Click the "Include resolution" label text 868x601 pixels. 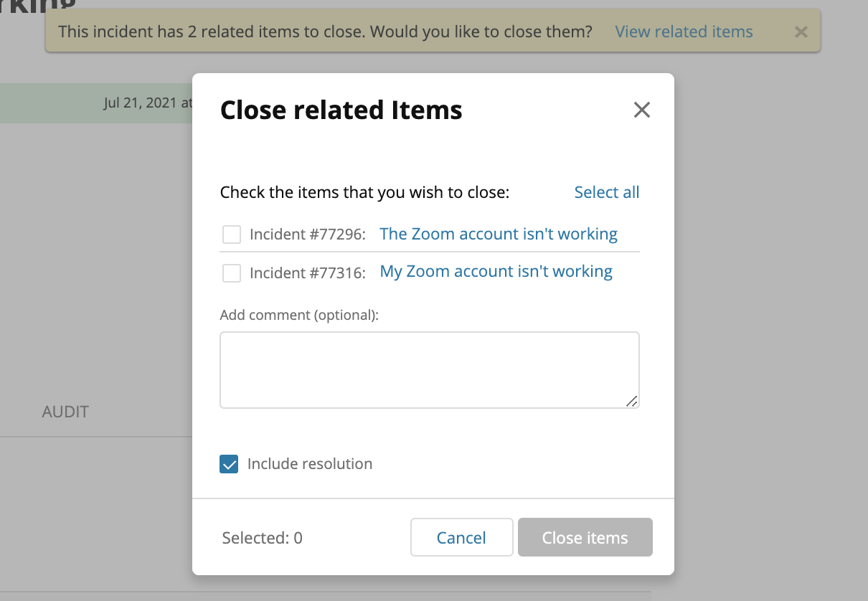(309, 464)
